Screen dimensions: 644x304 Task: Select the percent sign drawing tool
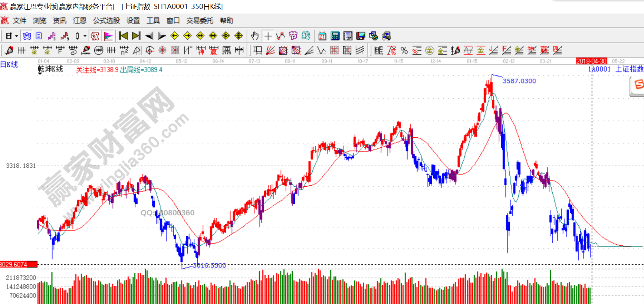click(404, 50)
